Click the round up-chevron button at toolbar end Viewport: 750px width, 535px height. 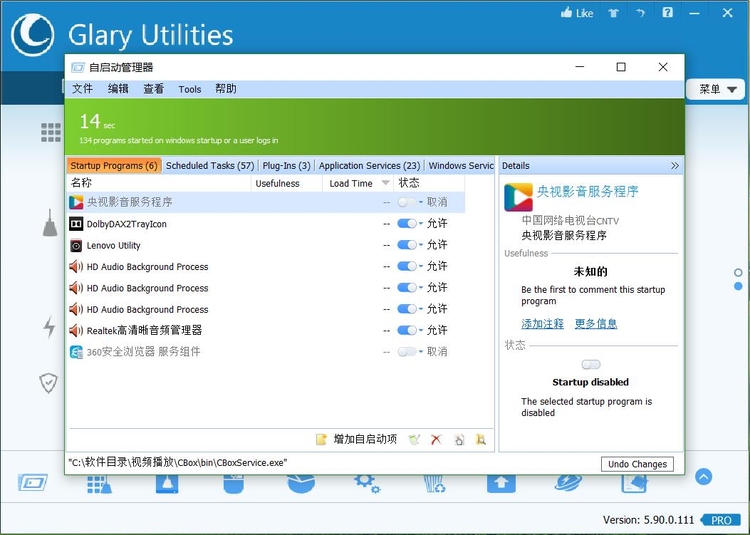pos(704,476)
